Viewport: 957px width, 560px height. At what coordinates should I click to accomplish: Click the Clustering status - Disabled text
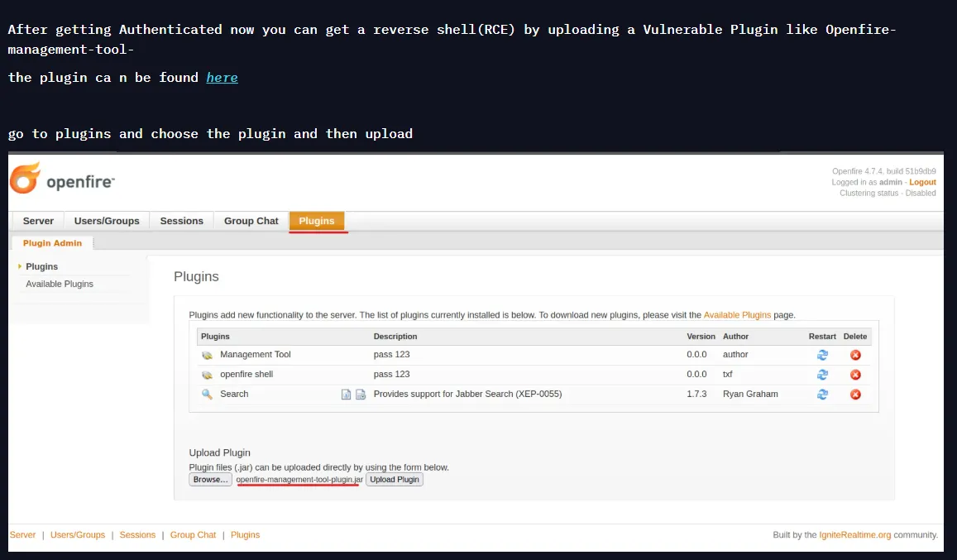coord(888,193)
